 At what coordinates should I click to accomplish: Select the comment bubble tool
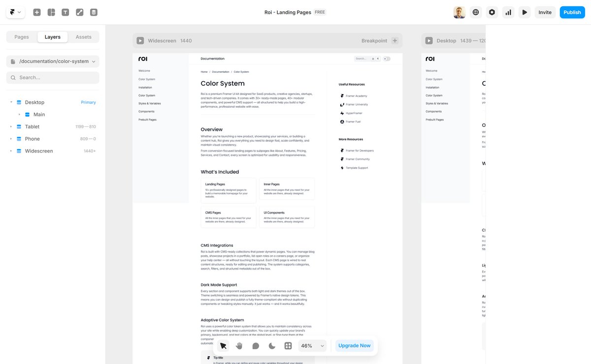tap(256, 346)
